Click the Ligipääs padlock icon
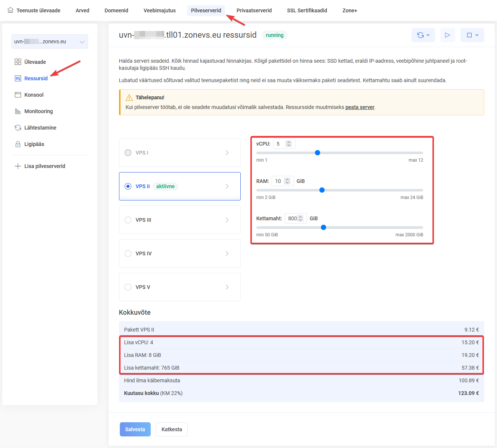 pos(18,144)
